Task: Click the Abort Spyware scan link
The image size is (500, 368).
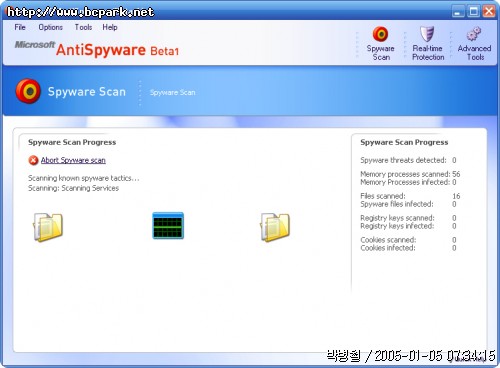Action: (x=73, y=160)
